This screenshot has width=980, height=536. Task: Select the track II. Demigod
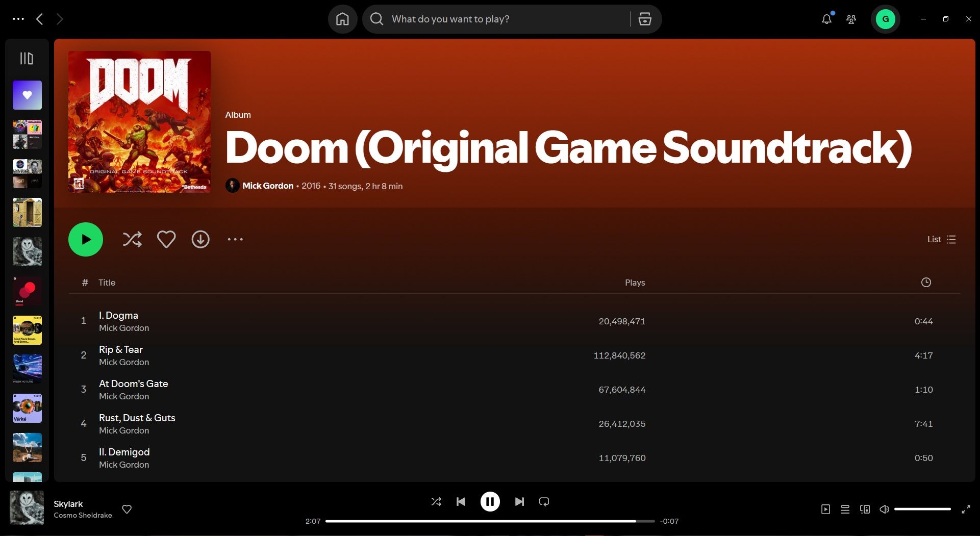tap(514, 457)
